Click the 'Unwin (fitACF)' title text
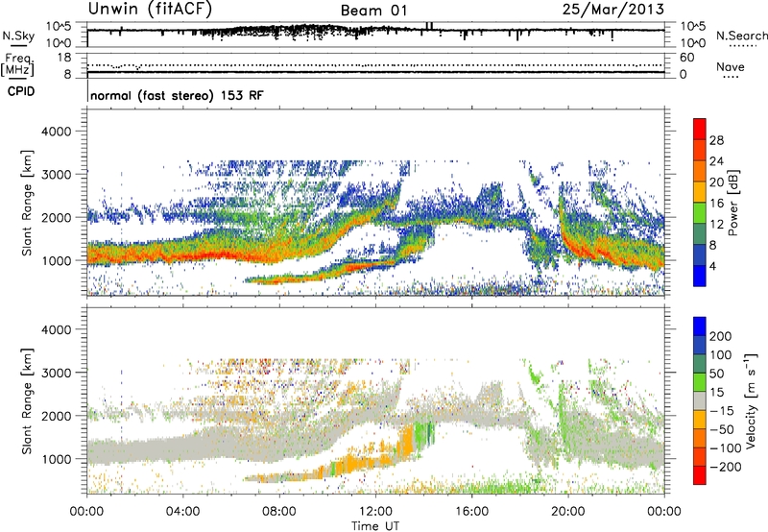 (x=150, y=9)
